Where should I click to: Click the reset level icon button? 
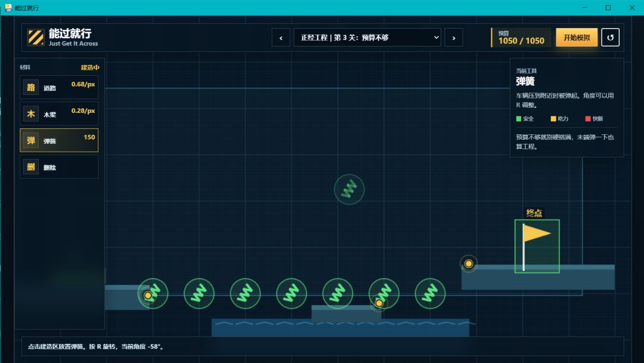(611, 38)
